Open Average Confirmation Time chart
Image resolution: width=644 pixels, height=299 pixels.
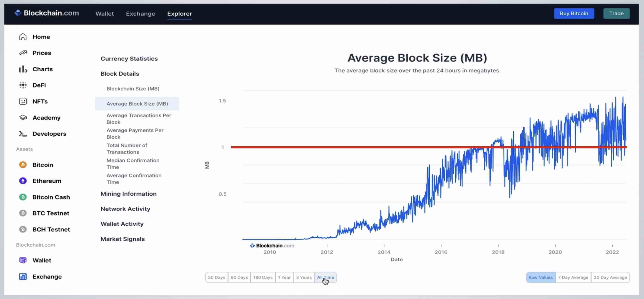click(x=134, y=179)
